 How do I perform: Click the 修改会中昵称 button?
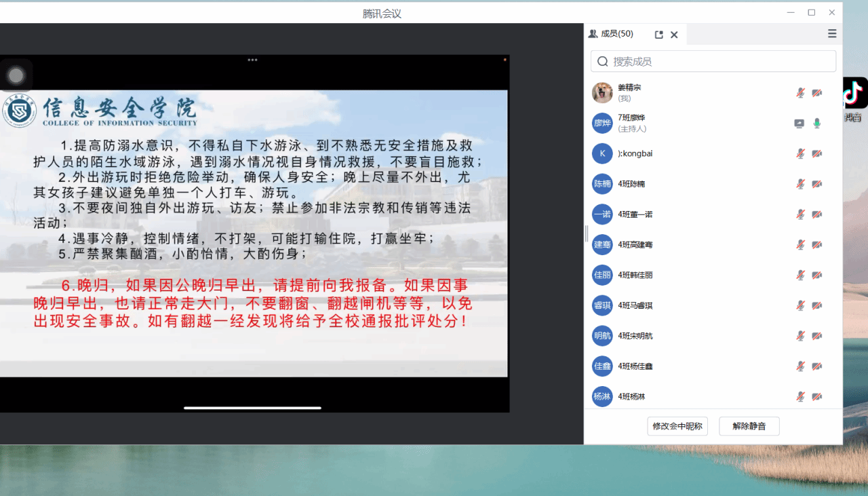coord(677,426)
